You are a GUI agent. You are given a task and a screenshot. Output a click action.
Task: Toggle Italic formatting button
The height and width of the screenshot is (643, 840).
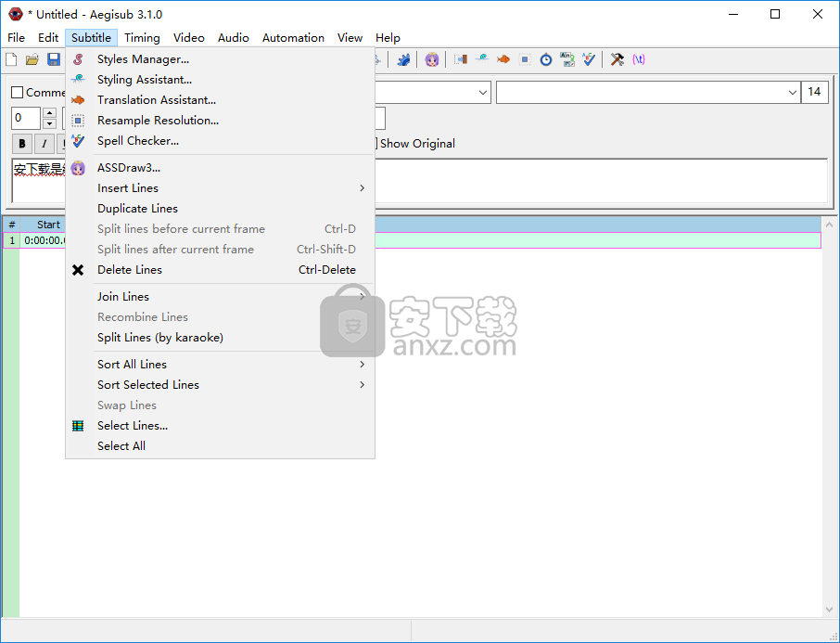pos(44,144)
